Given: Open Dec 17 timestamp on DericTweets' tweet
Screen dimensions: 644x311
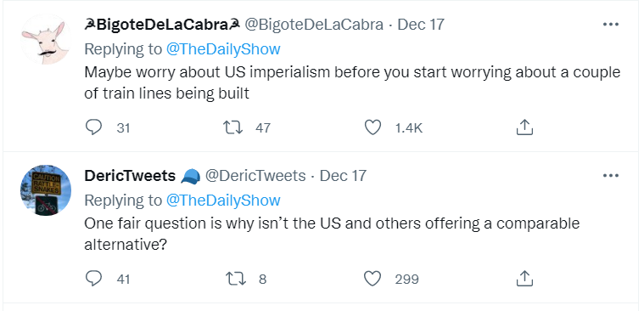Looking at the screenshot, I should 343,176.
